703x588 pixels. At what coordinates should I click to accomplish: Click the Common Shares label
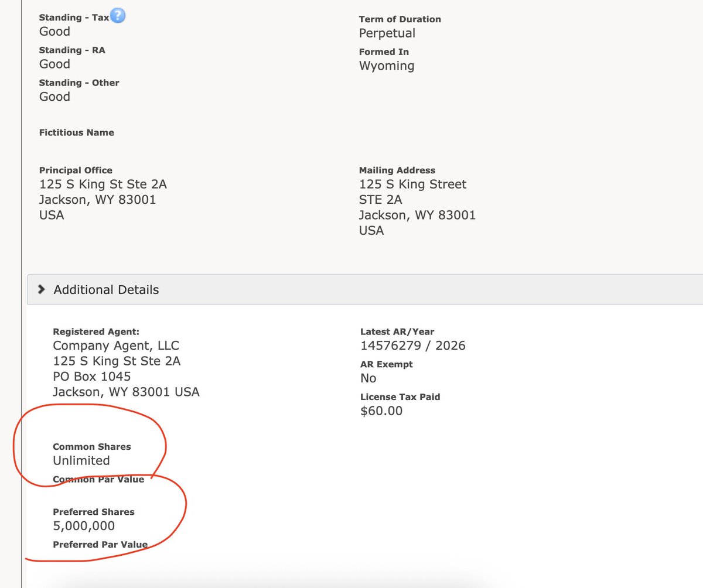pyautogui.click(x=92, y=447)
